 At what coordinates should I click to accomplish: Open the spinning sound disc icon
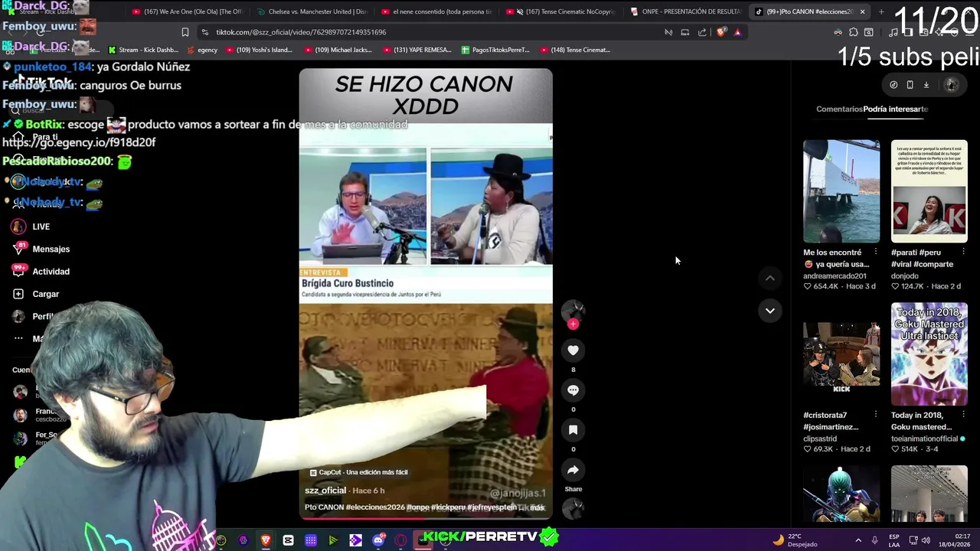[573, 508]
